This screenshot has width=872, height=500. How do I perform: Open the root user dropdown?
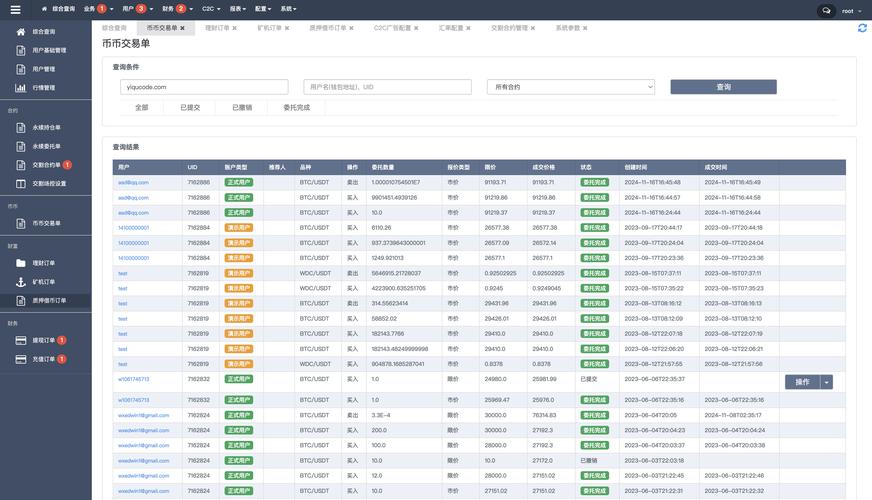click(x=850, y=10)
